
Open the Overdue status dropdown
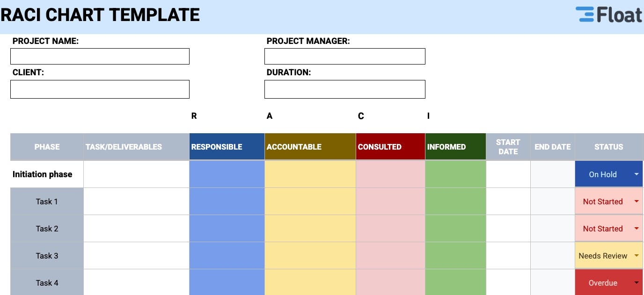click(636, 283)
